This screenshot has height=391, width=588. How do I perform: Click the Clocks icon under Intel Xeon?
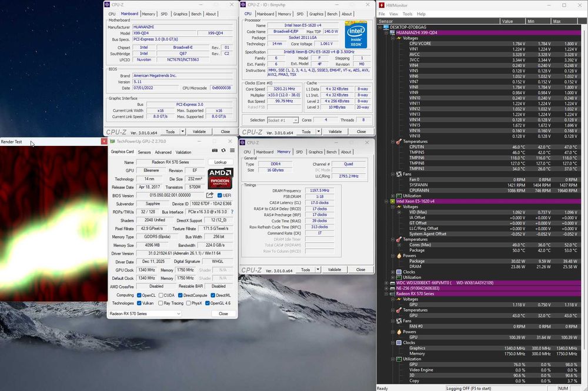click(399, 272)
